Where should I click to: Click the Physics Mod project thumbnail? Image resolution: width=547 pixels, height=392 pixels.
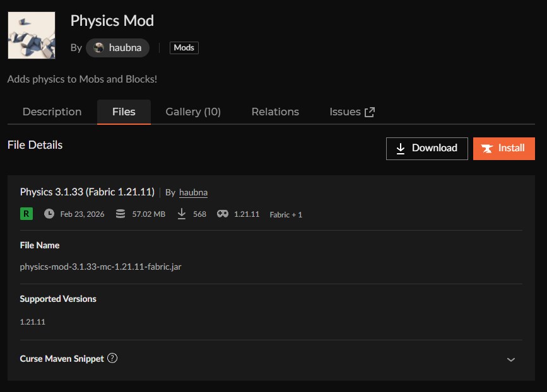click(x=32, y=35)
